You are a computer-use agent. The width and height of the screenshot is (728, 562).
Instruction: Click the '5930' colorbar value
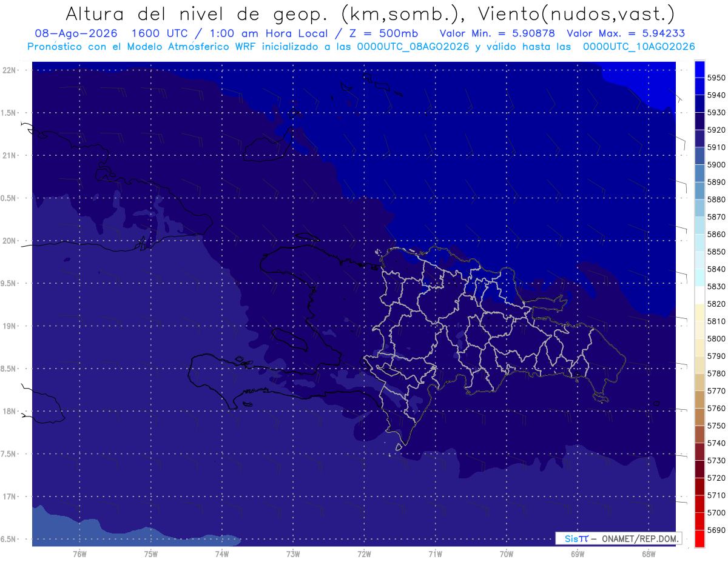[x=716, y=112]
